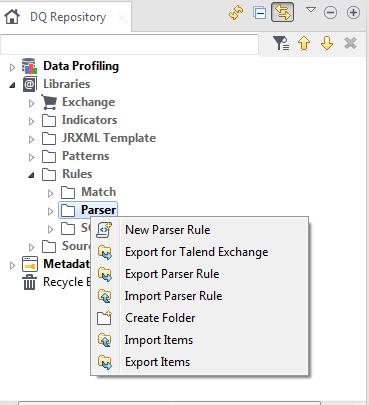Choose Export Parser Rule
369x405 pixels.
(199, 274)
